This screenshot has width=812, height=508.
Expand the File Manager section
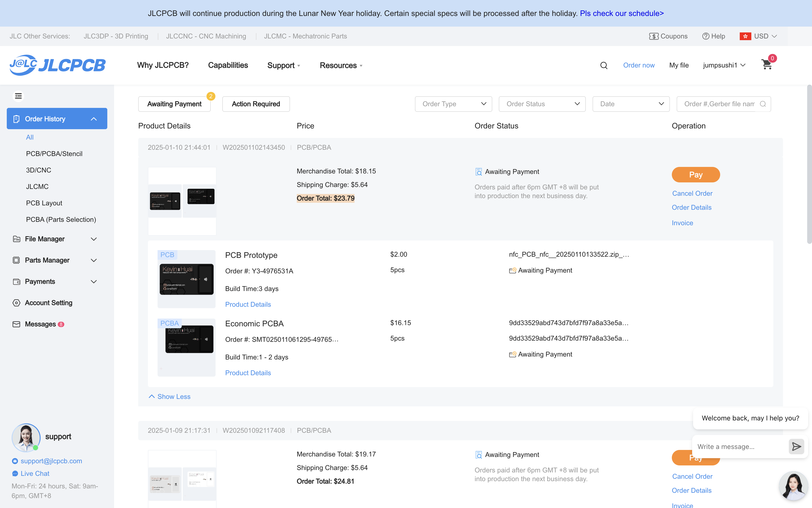94,239
